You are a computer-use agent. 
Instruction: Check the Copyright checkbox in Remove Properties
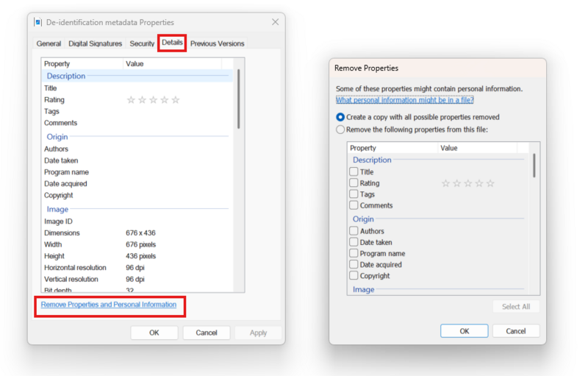click(354, 275)
